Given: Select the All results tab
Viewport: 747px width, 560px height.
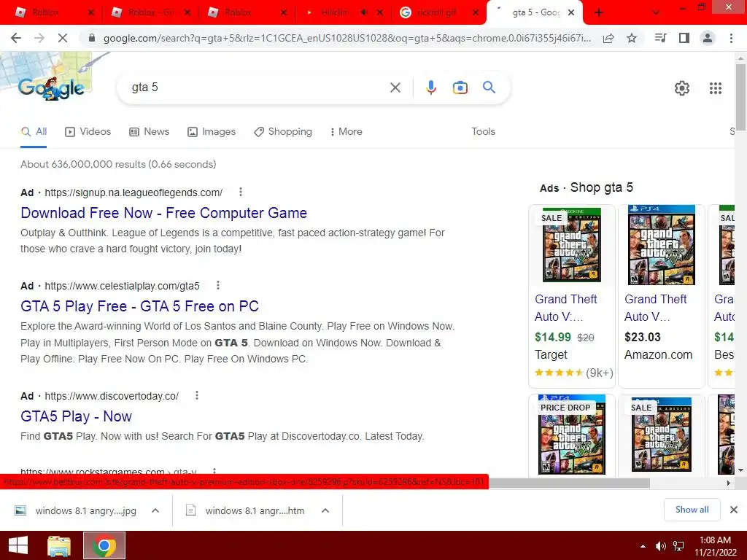Looking at the screenshot, I should 34,131.
